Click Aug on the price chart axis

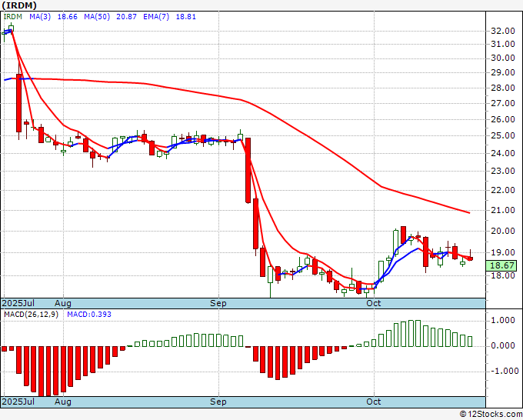[x=63, y=303]
